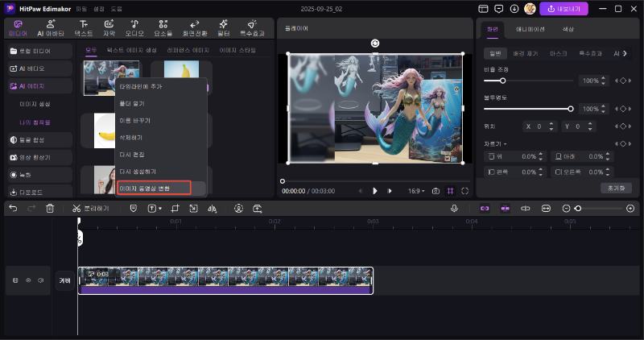Click the 분리하기 split scissors button
The image size is (644, 340).
pyautogui.click(x=91, y=209)
